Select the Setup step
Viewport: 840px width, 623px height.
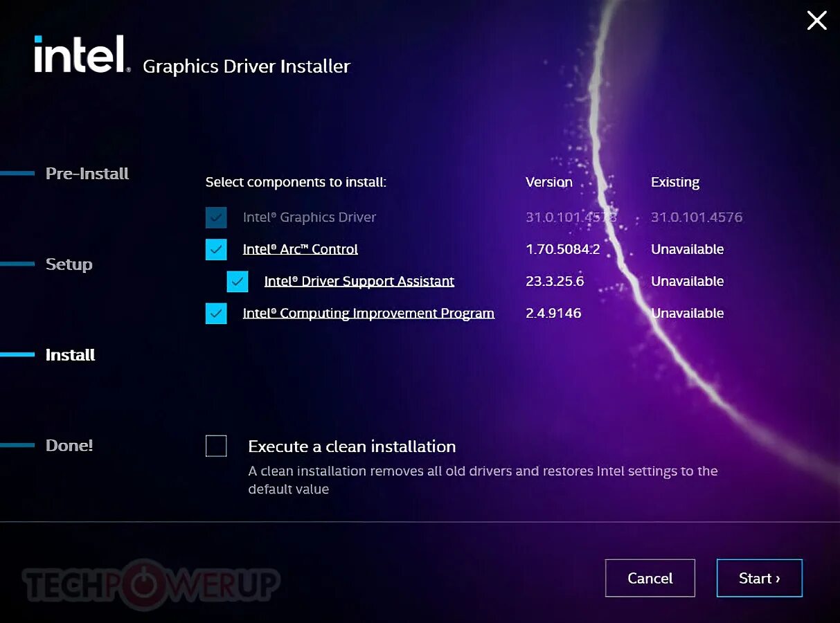point(69,264)
